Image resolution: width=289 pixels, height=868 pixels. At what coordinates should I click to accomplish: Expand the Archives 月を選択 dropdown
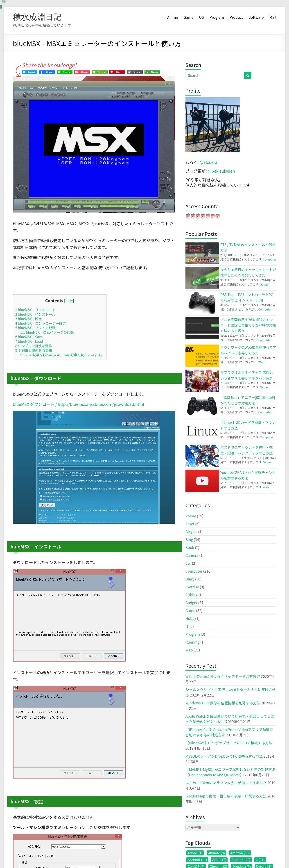tap(213, 828)
